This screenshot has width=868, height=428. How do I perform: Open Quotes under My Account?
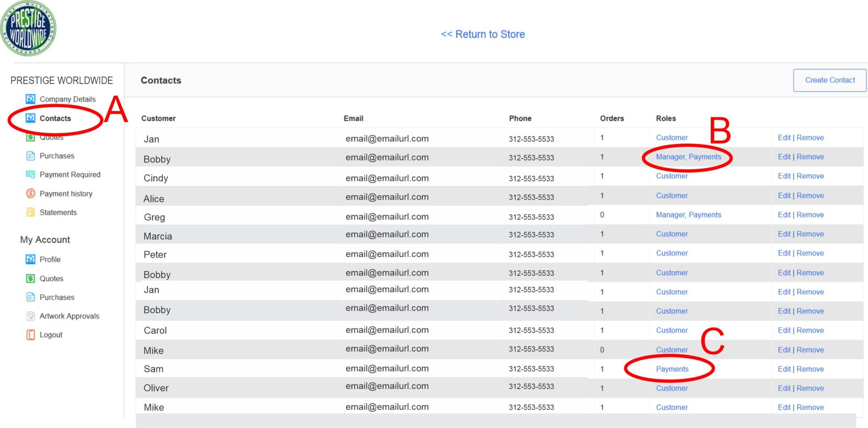[51, 279]
